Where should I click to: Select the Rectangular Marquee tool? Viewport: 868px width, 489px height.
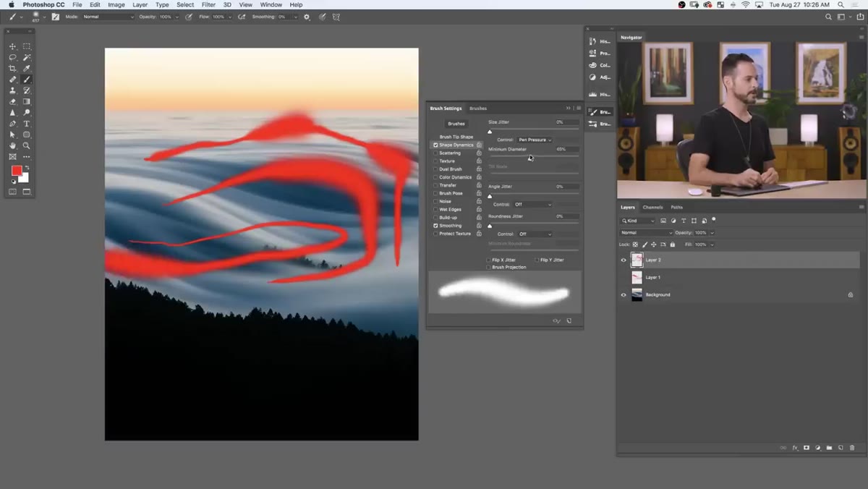(x=27, y=46)
